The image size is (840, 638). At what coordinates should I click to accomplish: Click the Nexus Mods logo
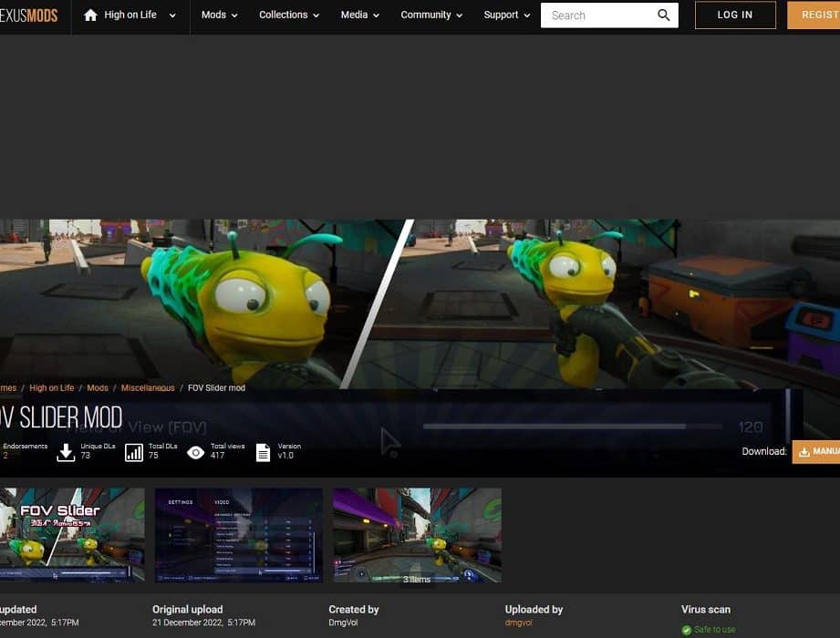click(29, 15)
